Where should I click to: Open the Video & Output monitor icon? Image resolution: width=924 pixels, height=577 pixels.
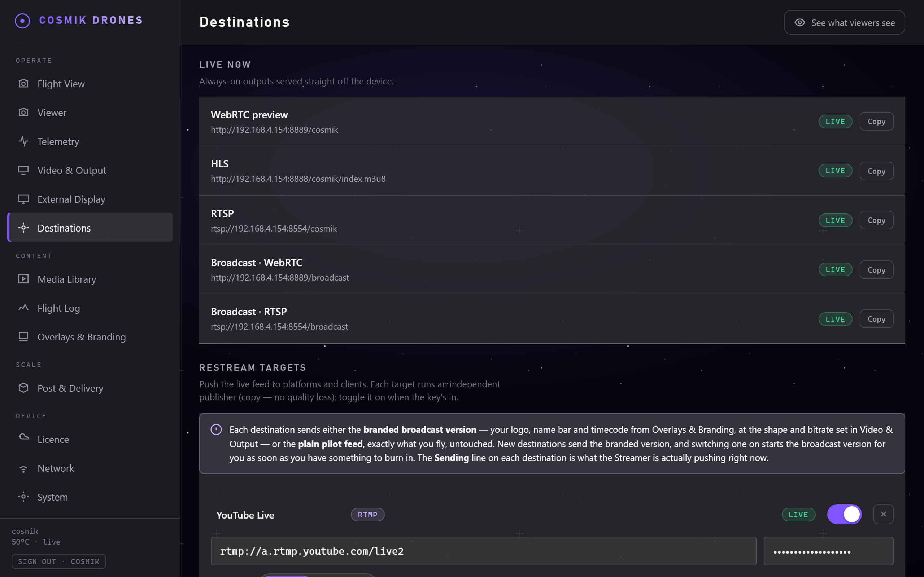pos(23,170)
